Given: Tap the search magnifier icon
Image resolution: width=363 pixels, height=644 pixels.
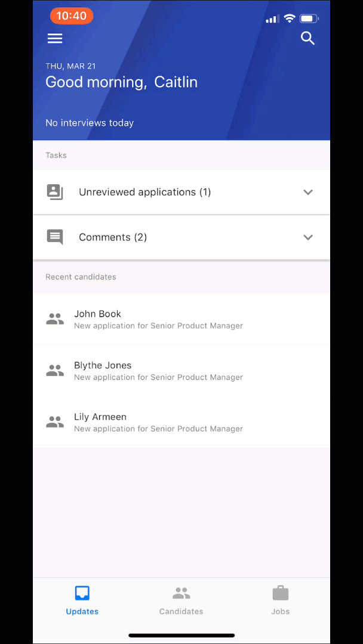Looking at the screenshot, I should click(307, 38).
